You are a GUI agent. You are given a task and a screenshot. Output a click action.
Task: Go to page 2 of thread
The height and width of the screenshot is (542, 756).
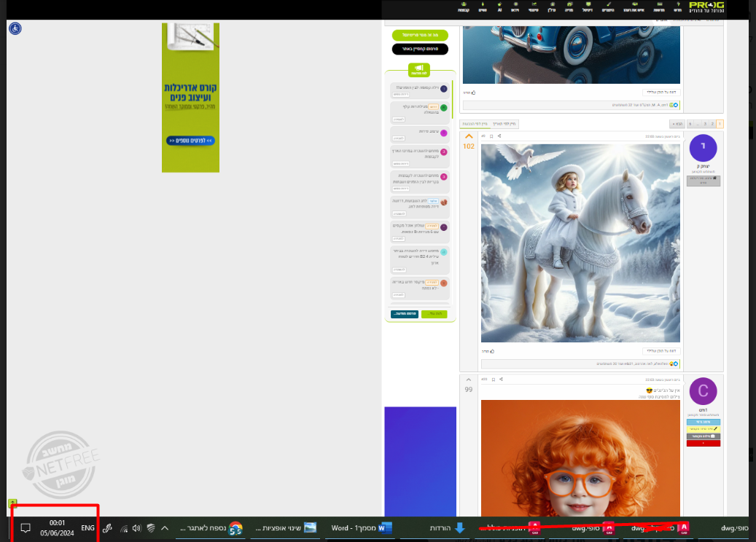coord(712,124)
